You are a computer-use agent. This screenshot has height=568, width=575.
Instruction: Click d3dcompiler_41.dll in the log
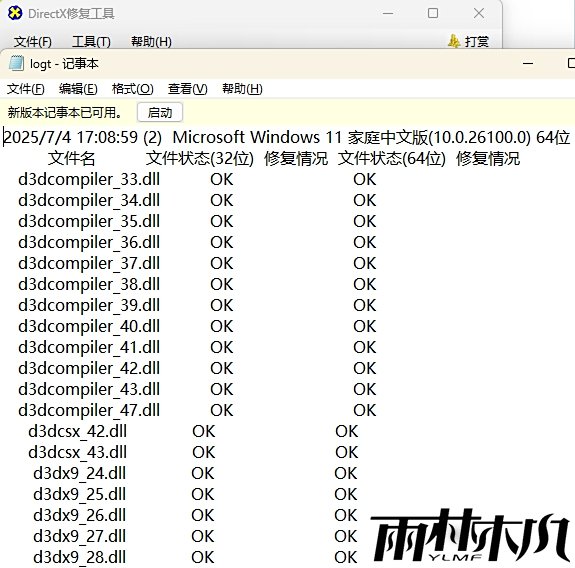89,348
